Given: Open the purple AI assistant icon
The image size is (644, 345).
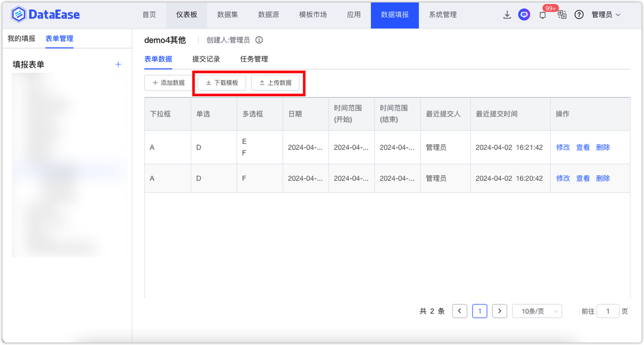Looking at the screenshot, I should tap(524, 15).
